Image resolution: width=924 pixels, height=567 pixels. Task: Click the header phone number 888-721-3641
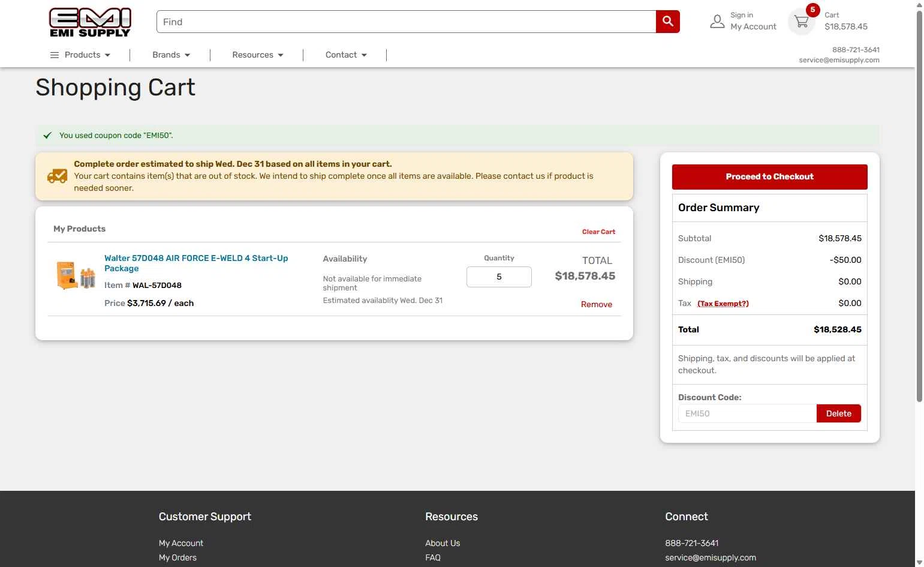tap(856, 50)
